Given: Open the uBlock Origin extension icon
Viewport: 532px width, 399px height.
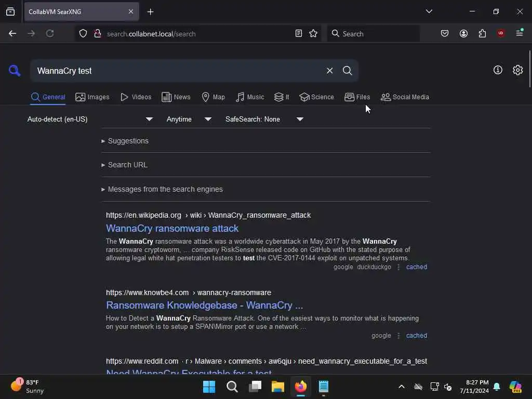Looking at the screenshot, I should point(500,33).
